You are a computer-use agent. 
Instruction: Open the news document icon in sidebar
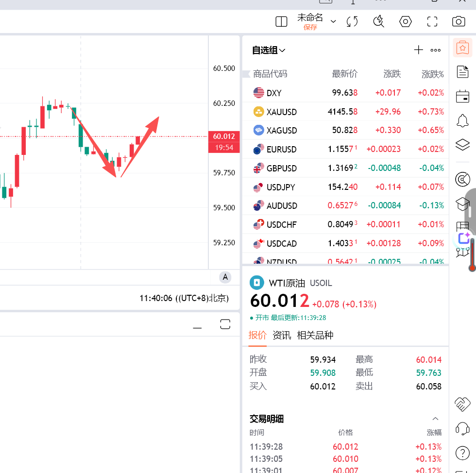pyautogui.click(x=463, y=72)
